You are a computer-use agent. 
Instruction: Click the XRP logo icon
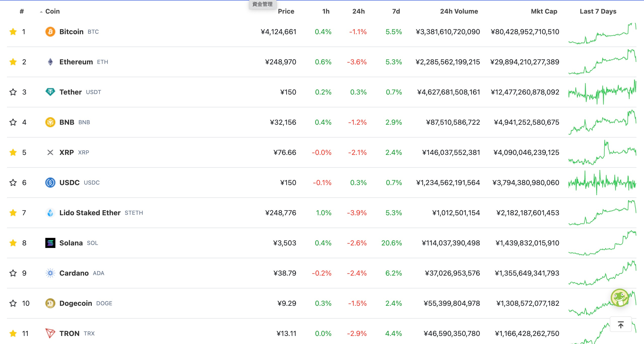pos(50,152)
